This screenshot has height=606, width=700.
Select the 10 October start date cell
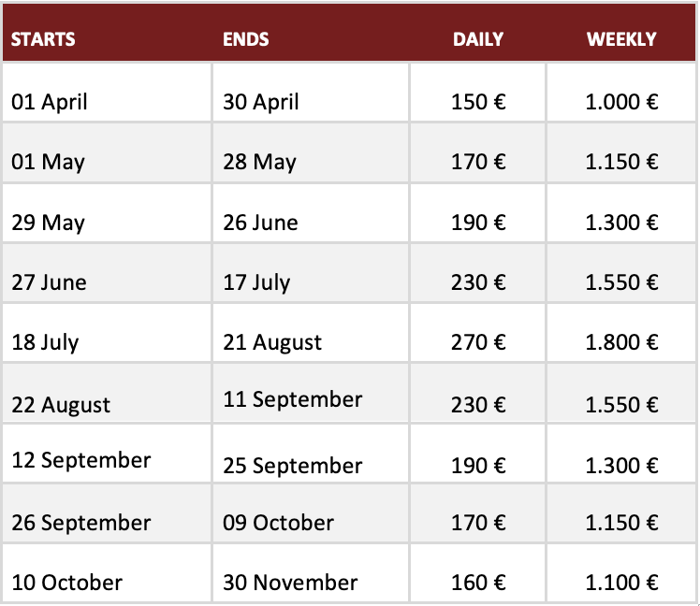[66, 583]
